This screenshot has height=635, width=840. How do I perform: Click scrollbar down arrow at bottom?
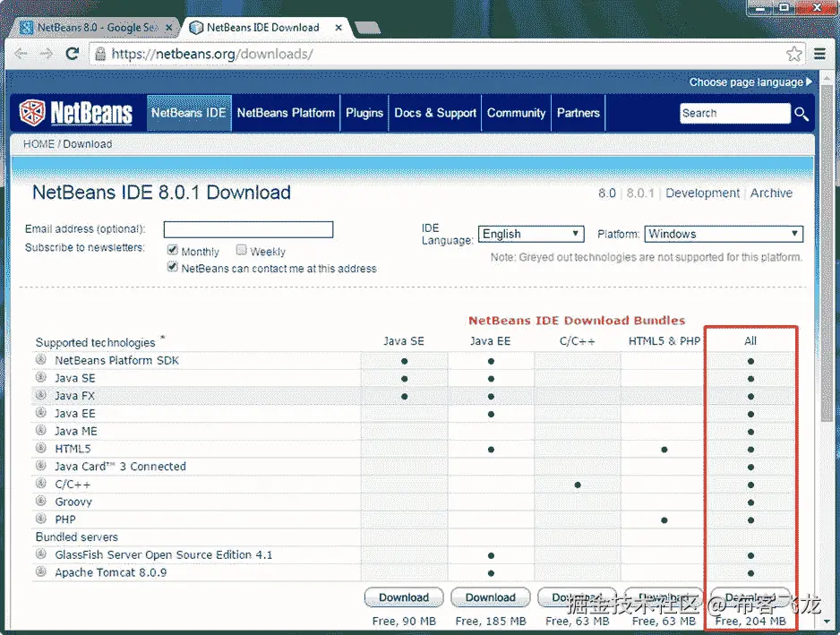pyautogui.click(x=827, y=622)
